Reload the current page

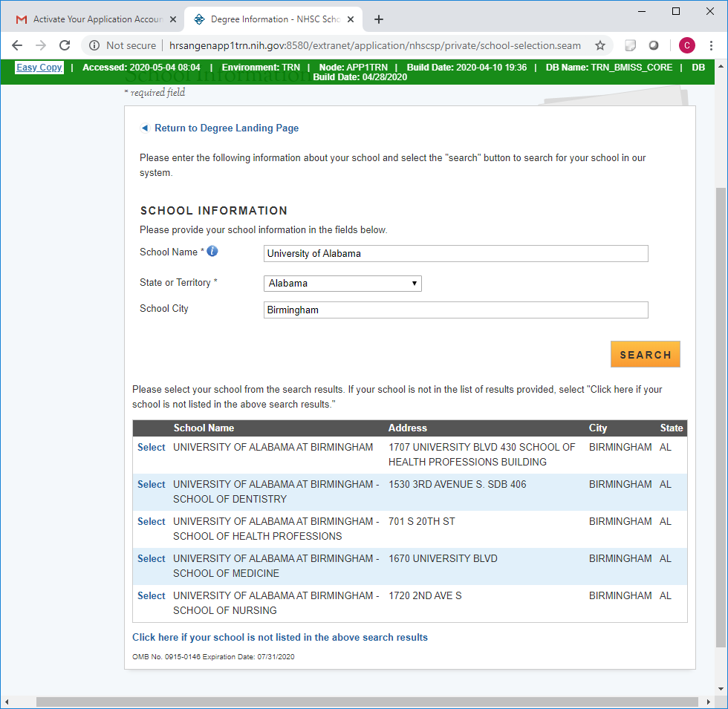pos(65,45)
